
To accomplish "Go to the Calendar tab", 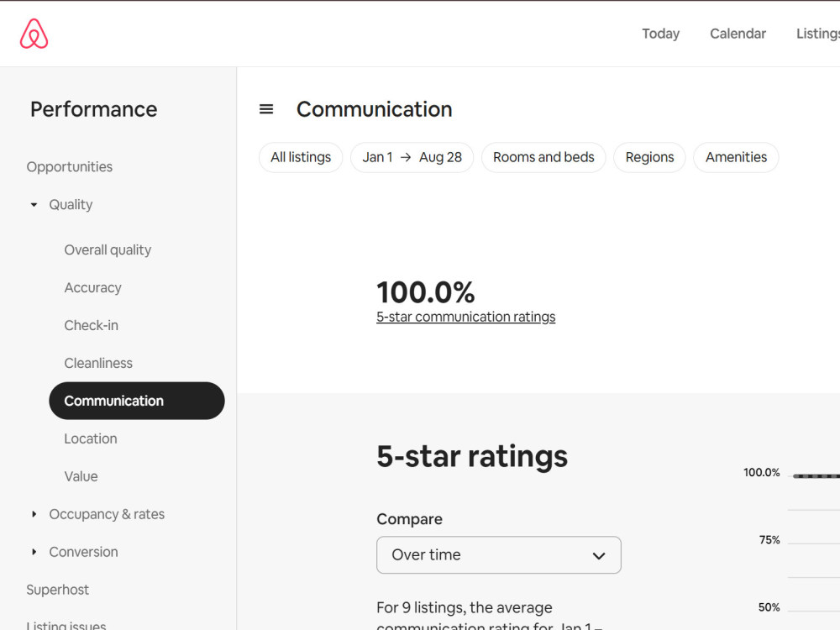I will (738, 34).
